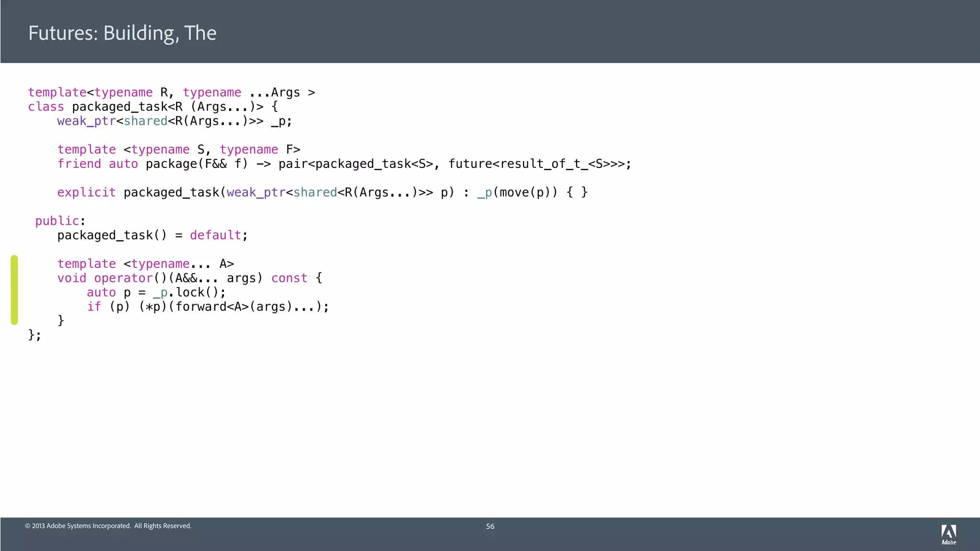Click '_p(move(p))' initializer
980x551 pixels.
click(517, 192)
